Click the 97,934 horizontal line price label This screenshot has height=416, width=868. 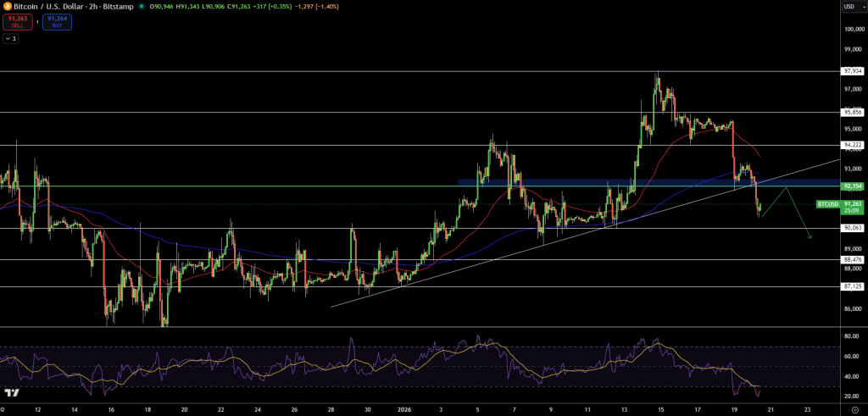tap(853, 71)
